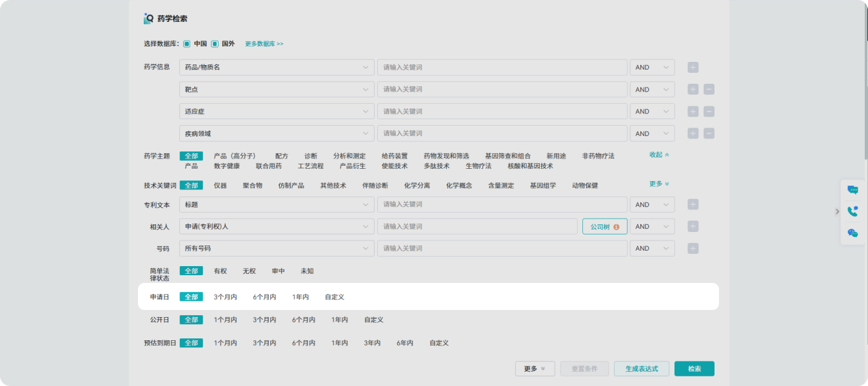Expand 技术关键词 with 更多
Image resolution: width=868 pixels, height=386 pixels.
point(659,184)
